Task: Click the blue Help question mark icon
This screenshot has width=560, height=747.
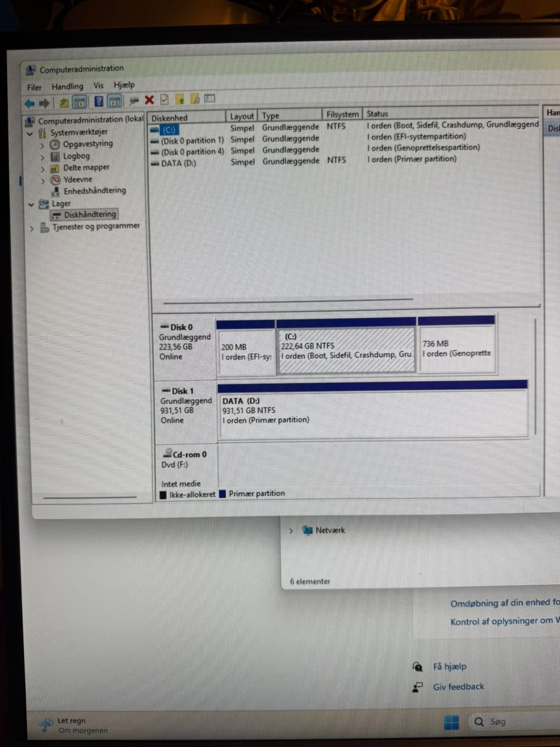Action: pos(99,102)
